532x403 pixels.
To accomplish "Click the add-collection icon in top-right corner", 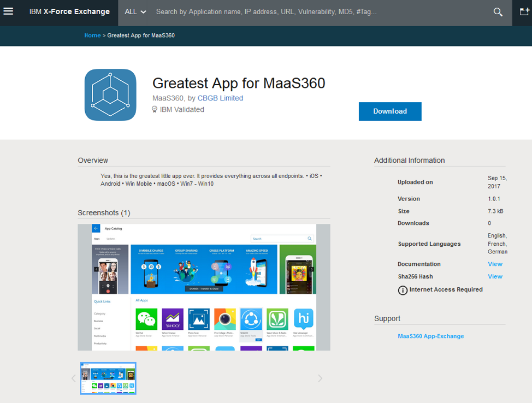I will (x=523, y=12).
